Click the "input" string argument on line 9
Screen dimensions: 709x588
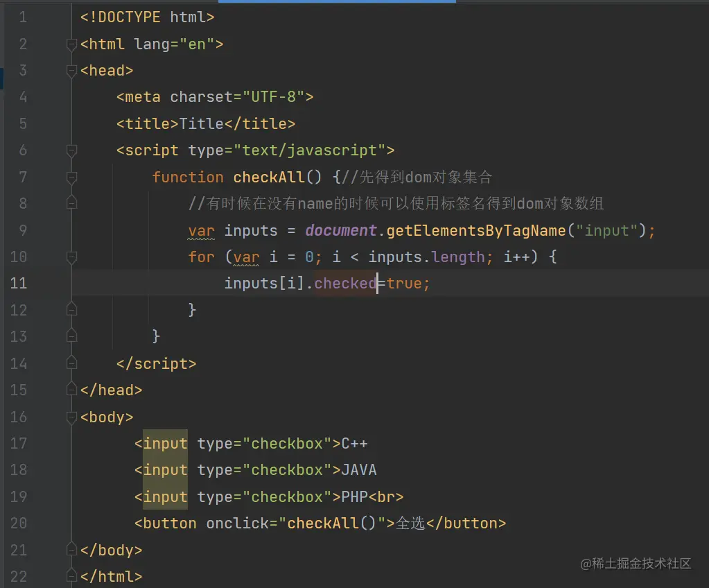tap(606, 231)
